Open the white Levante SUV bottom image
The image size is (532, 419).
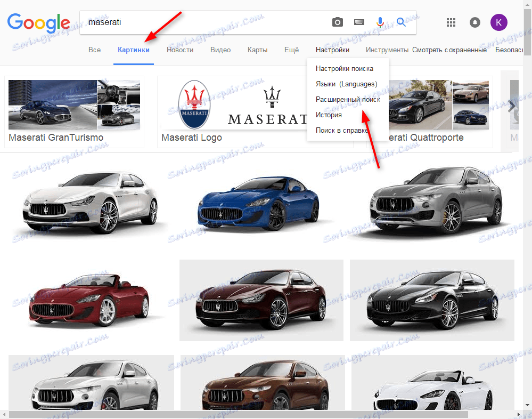point(91,383)
